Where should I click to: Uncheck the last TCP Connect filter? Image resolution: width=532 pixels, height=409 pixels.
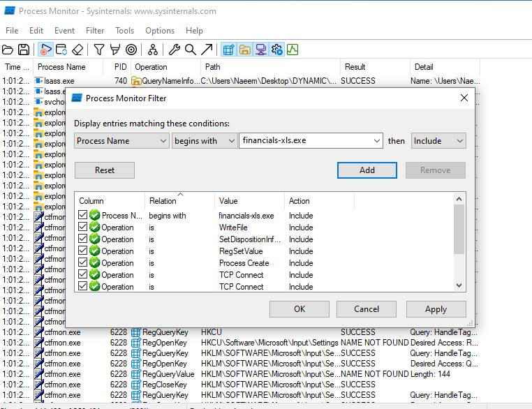point(82,286)
